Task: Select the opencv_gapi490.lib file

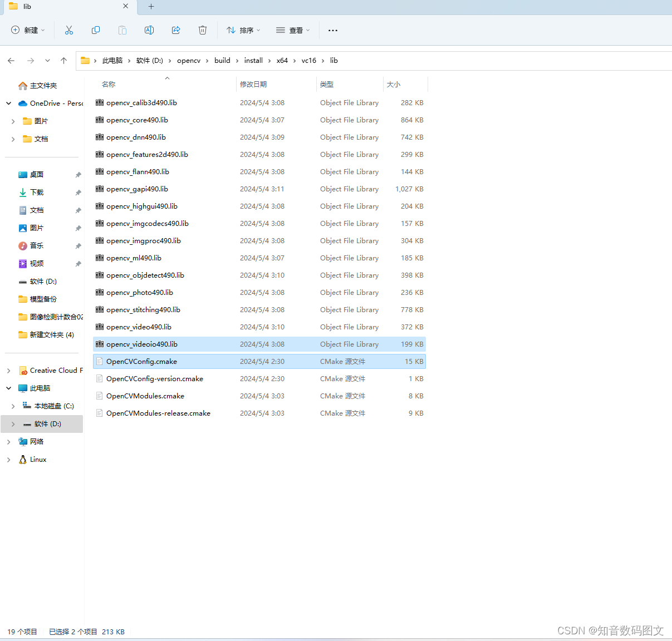Action: tap(259, 189)
